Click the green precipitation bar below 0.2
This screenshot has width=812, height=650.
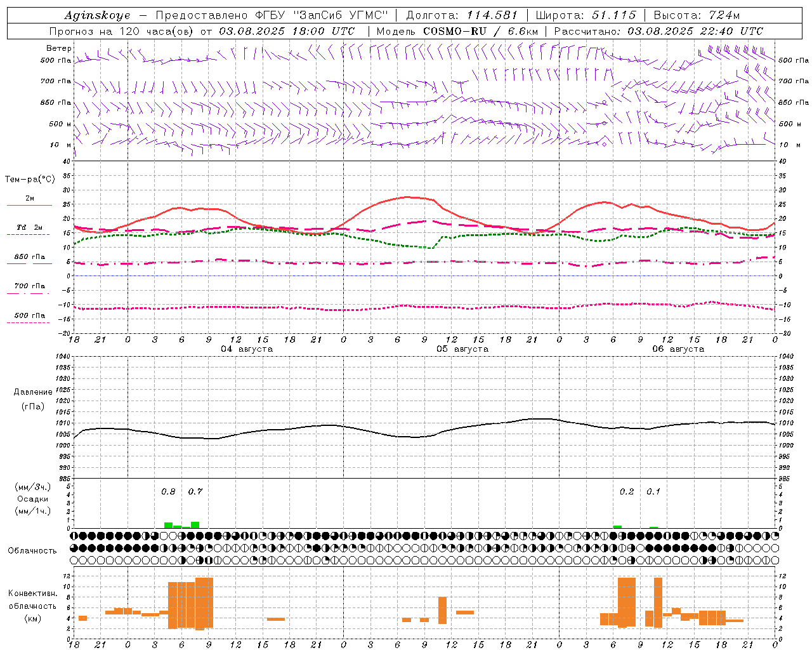(x=617, y=527)
